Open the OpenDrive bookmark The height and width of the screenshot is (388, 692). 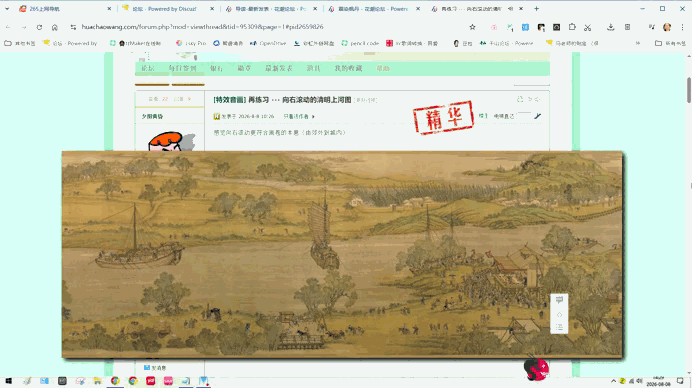click(268, 43)
